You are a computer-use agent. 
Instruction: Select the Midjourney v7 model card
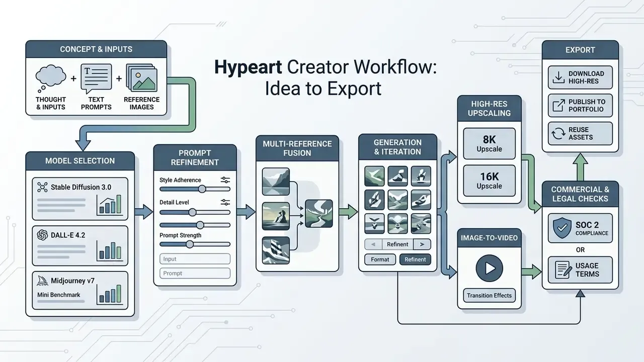click(x=80, y=290)
